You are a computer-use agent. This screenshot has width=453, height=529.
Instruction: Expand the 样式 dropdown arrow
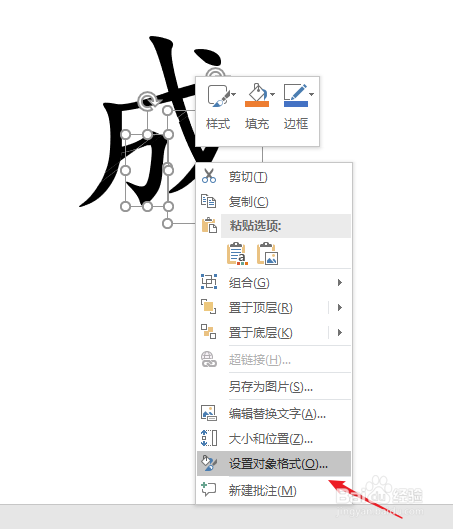[x=234, y=94]
